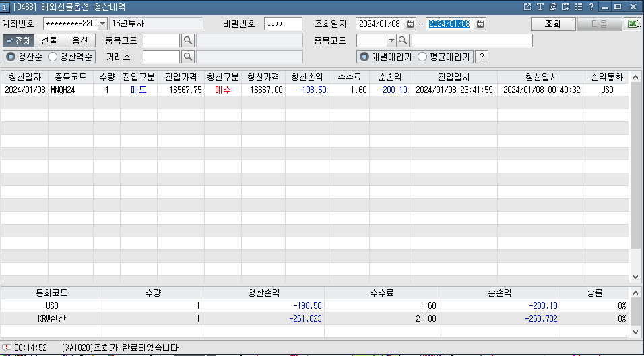Click the window number 1 icon in title bar
Screen dimensions: 644x356
[x=5, y=7]
